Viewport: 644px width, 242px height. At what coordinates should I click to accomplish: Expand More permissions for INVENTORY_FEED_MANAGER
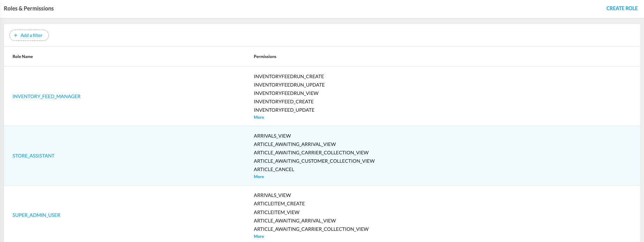(259, 117)
